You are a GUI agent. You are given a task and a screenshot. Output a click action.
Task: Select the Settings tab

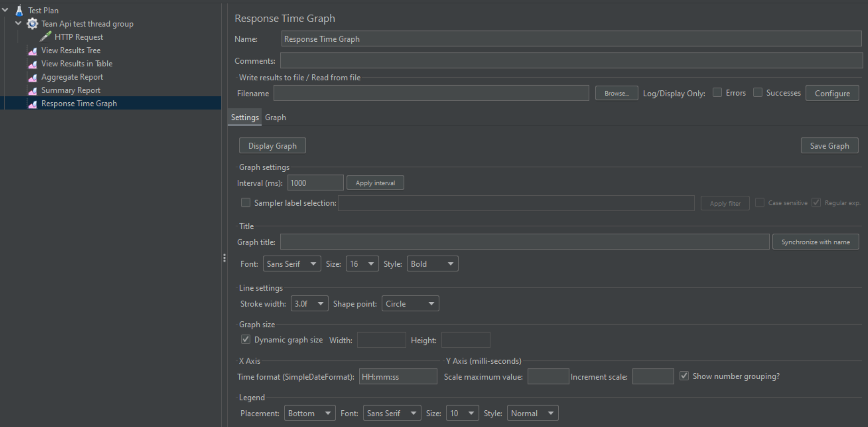(244, 118)
